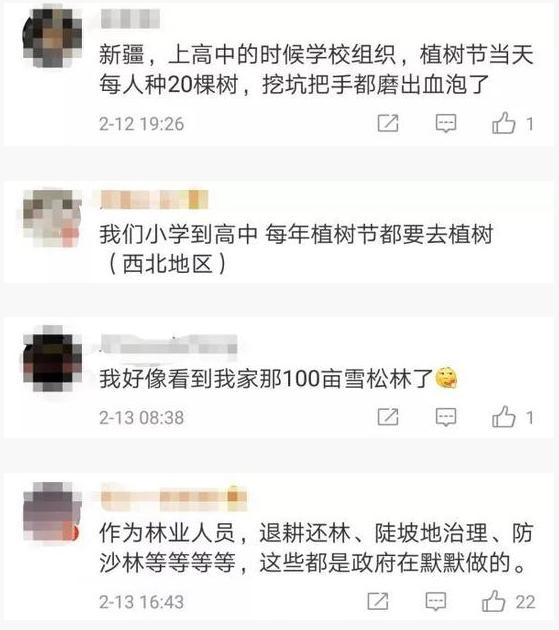Reply to the Xinjiang tree planting comment
The width and height of the screenshot is (559, 630).
[446, 123]
